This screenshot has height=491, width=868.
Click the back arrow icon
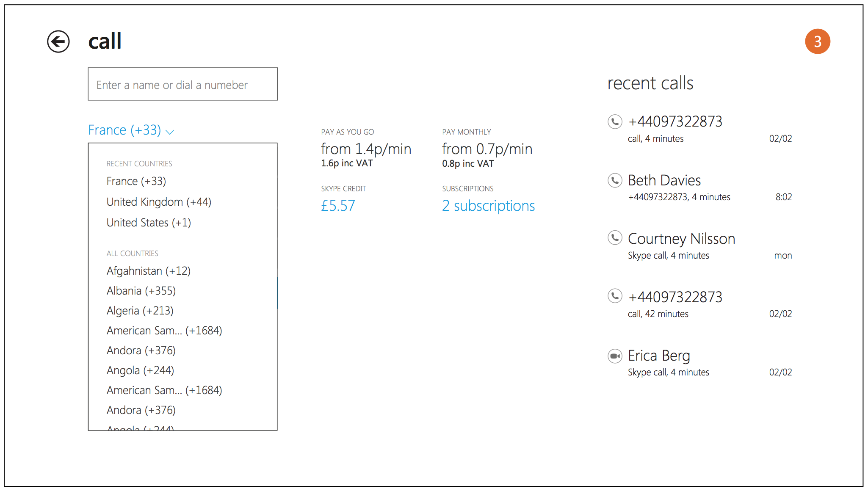pyautogui.click(x=58, y=41)
